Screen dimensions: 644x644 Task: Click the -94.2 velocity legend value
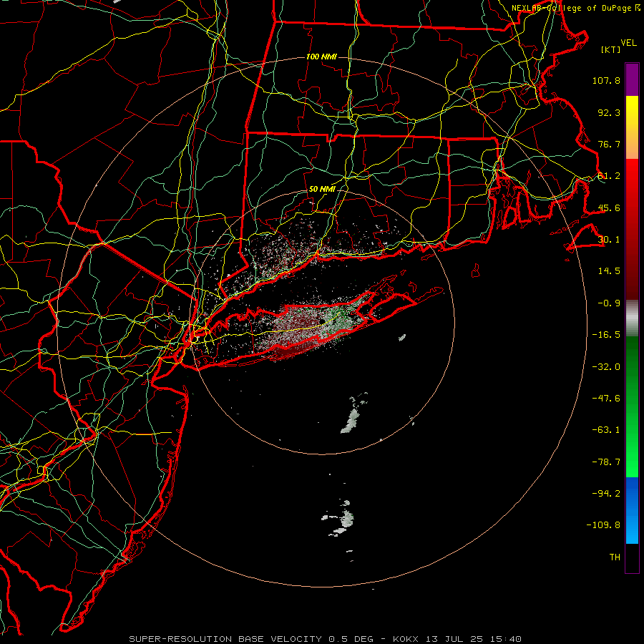pyautogui.click(x=606, y=494)
